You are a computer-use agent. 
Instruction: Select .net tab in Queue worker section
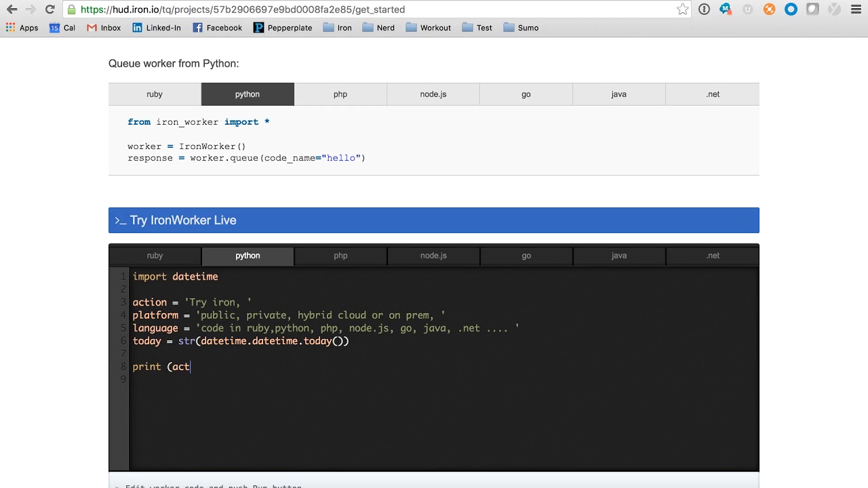[x=713, y=94]
